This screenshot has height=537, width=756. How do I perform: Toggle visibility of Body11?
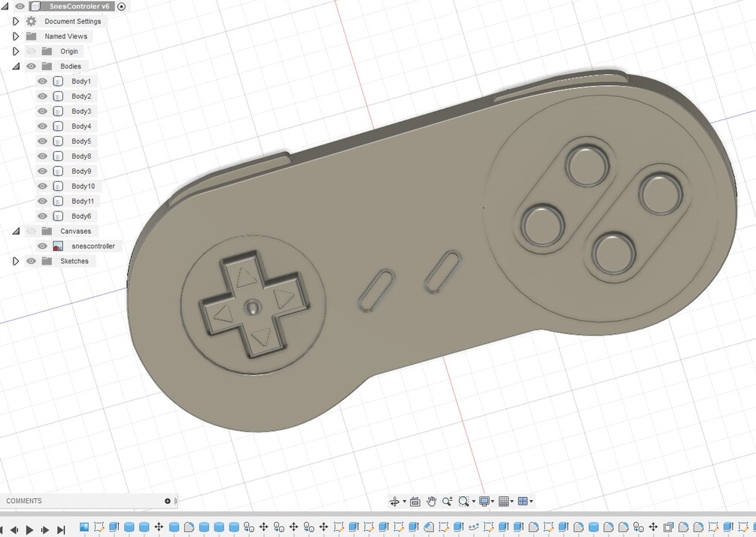pyautogui.click(x=42, y=201)
